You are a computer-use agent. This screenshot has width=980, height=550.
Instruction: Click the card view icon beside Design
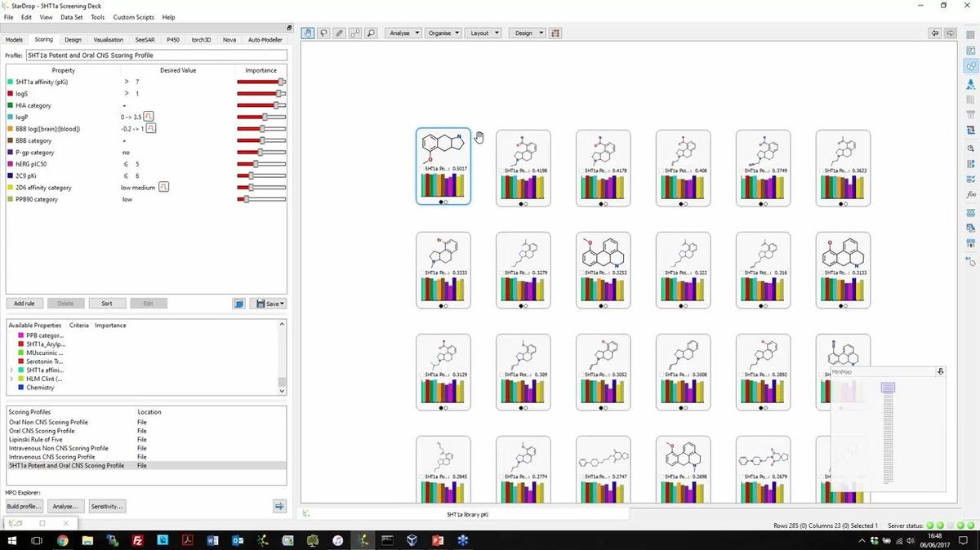tap(554, 33)
